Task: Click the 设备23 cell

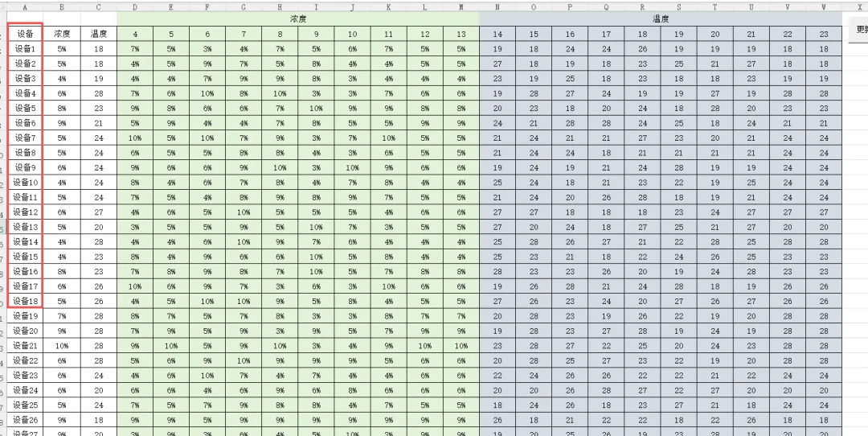Action: 25,376
